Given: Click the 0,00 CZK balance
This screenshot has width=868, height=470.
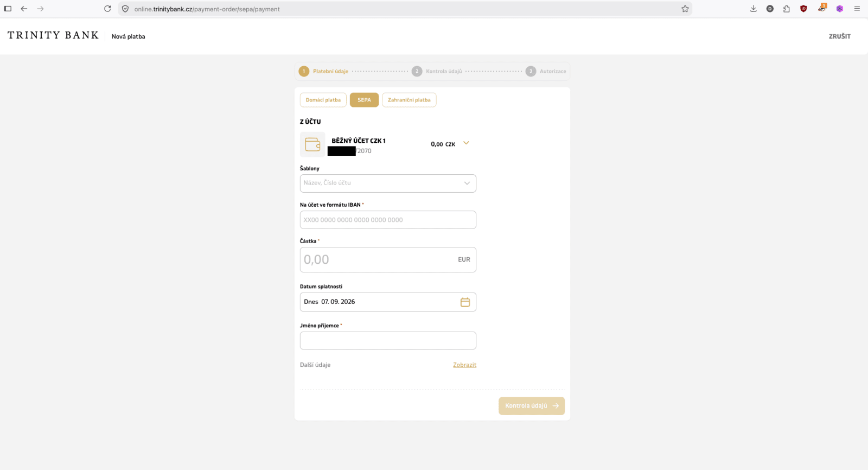Looking at the screenshot, I should click(443, 144).
